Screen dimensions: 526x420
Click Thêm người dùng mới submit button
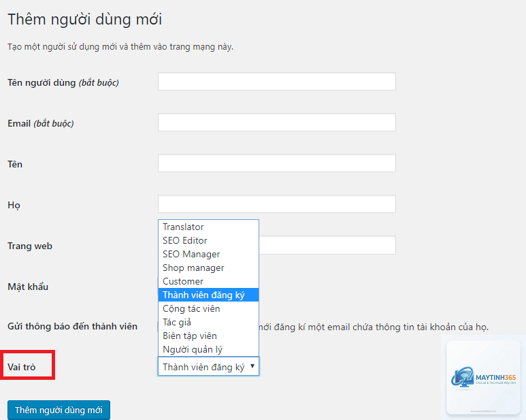59,410
